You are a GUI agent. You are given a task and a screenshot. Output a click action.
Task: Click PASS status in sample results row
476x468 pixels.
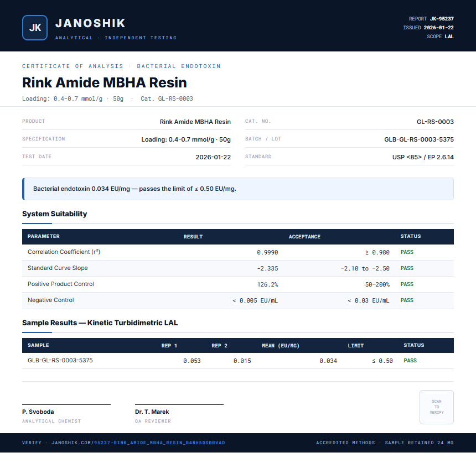click(410, 361)
